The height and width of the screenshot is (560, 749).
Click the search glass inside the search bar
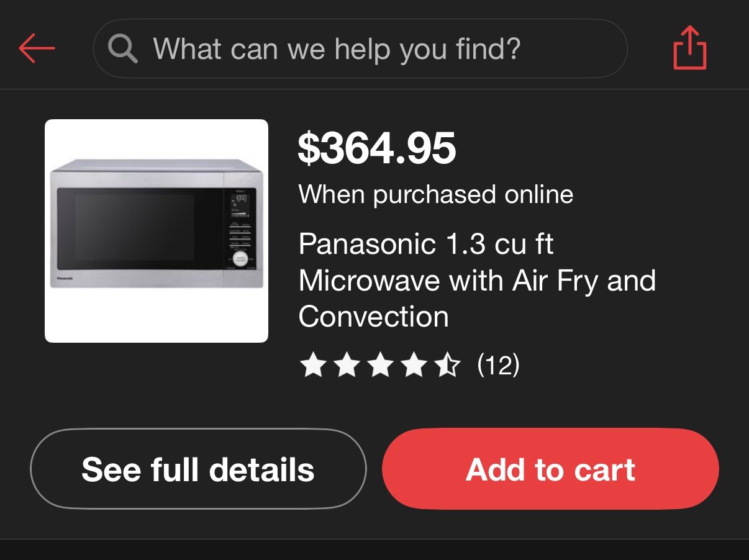point(122,48)
